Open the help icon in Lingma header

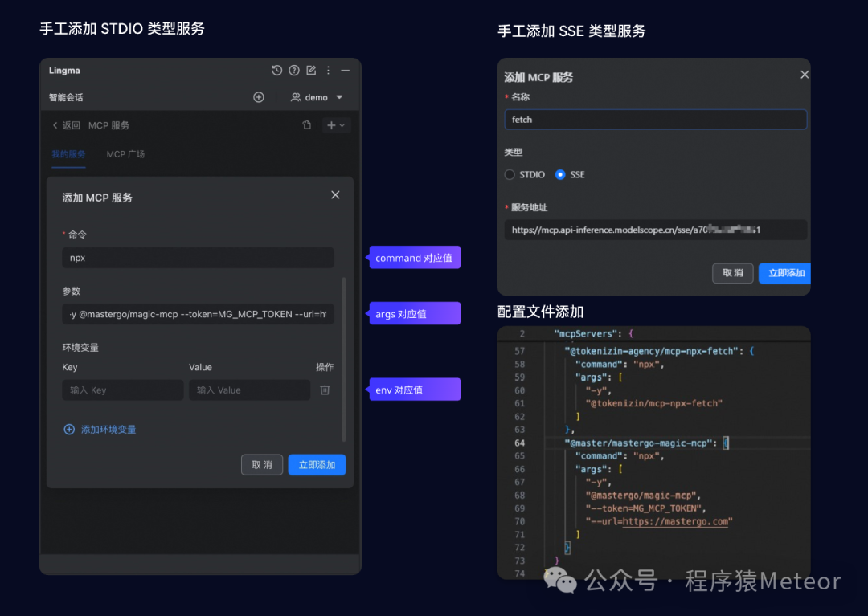[x=294, y=70]
